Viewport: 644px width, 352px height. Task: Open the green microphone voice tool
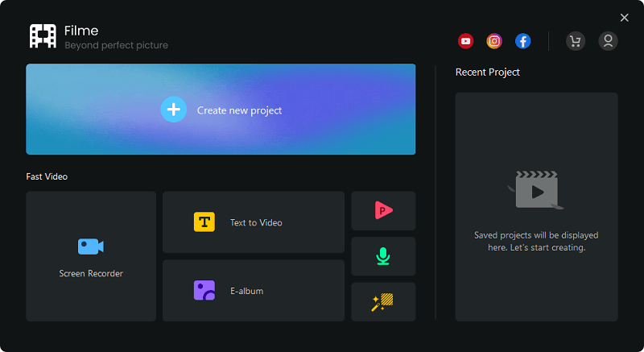383,256
